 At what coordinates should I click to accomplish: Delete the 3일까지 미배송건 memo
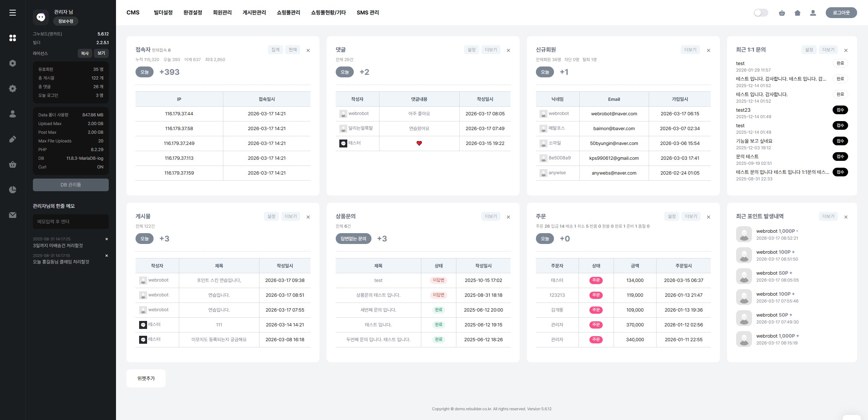(107, 239)
